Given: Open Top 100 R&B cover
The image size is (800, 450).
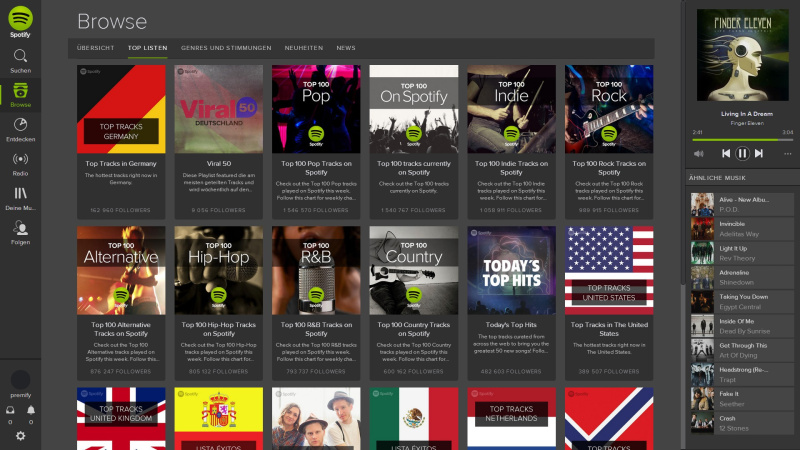Looking at the screenshot, I should pyautogui.click(x=316, y=270).
